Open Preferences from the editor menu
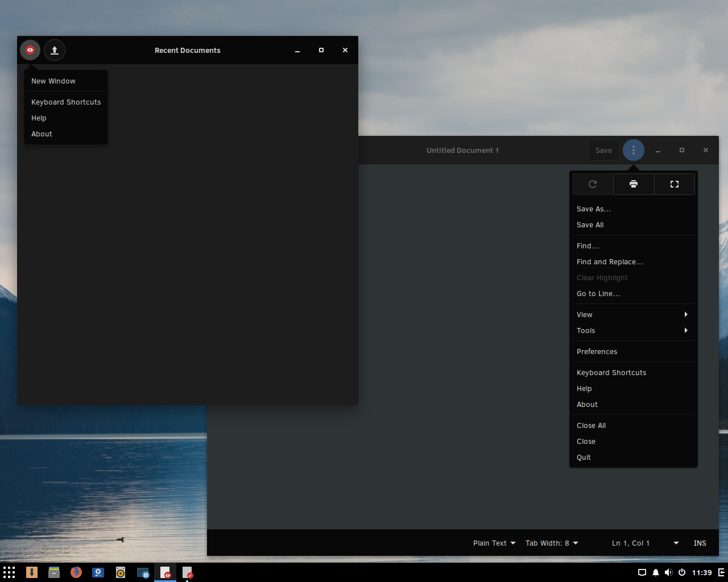The height and width of the screenshot is (582, 728). 634,352
